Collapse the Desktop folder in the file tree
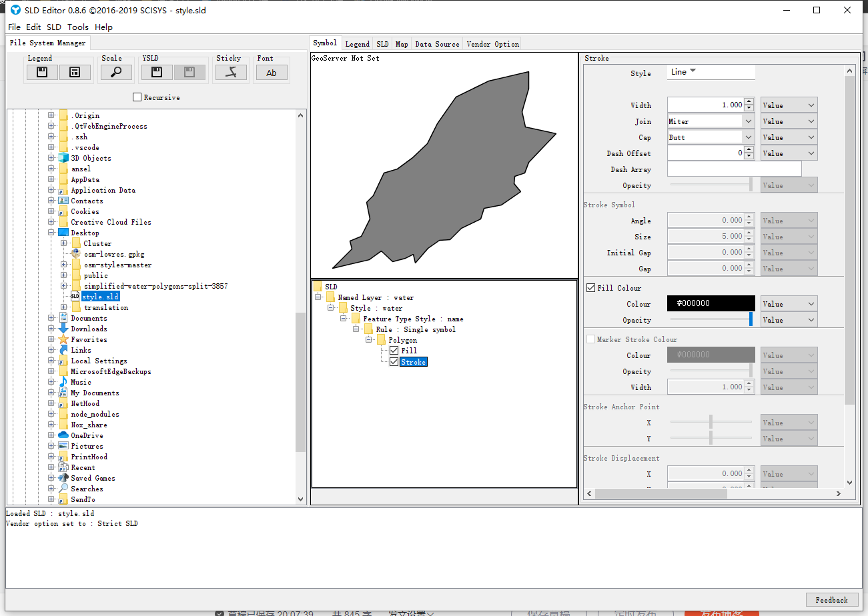 [52, 232]
